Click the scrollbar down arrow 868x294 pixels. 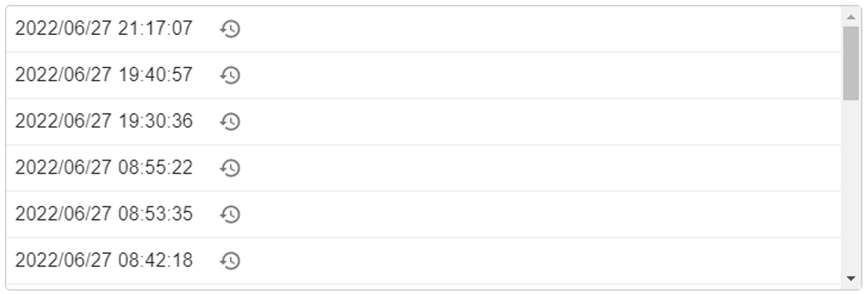(851, 278)
